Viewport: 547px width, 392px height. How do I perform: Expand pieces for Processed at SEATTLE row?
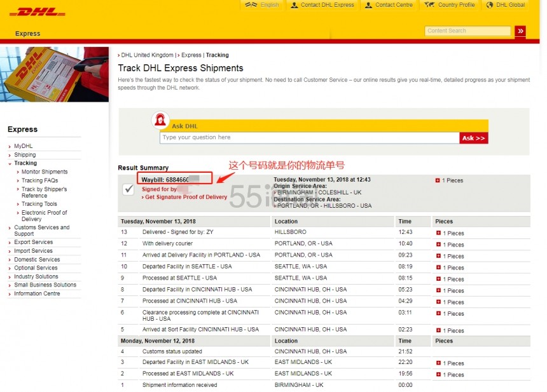tap(438, 279)
